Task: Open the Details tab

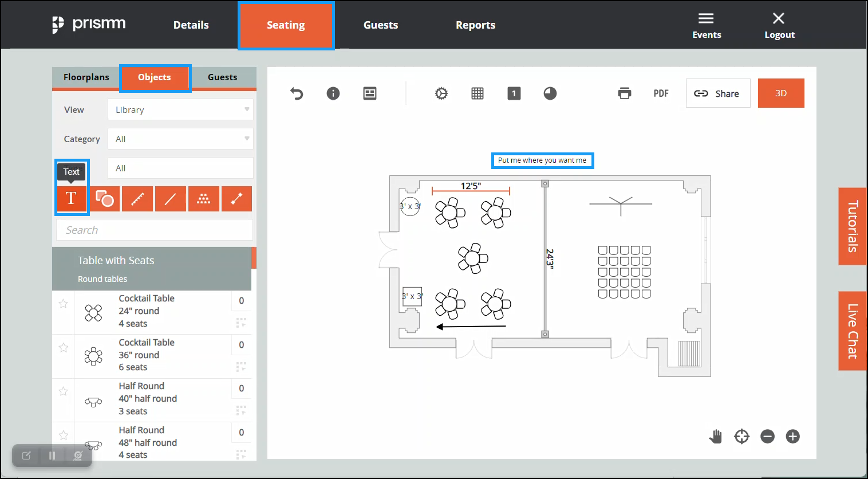Action: (191, 25)
